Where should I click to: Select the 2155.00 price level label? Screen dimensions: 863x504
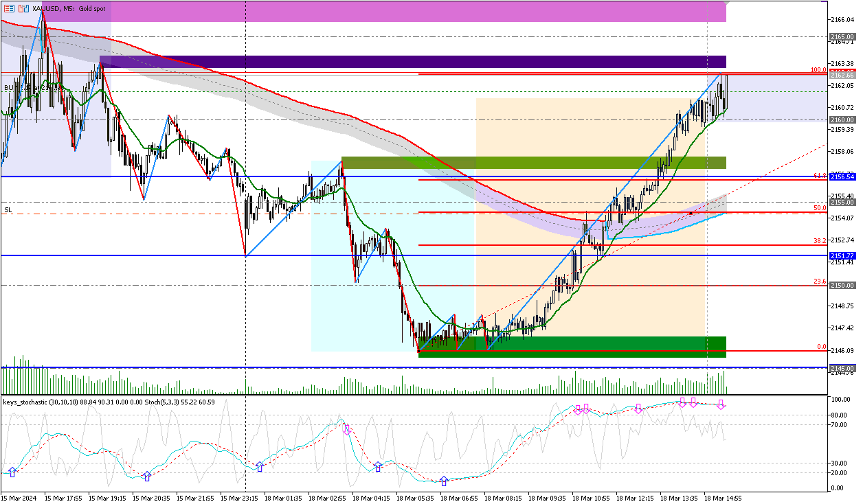pyautogui.click(x=841, y=203)
